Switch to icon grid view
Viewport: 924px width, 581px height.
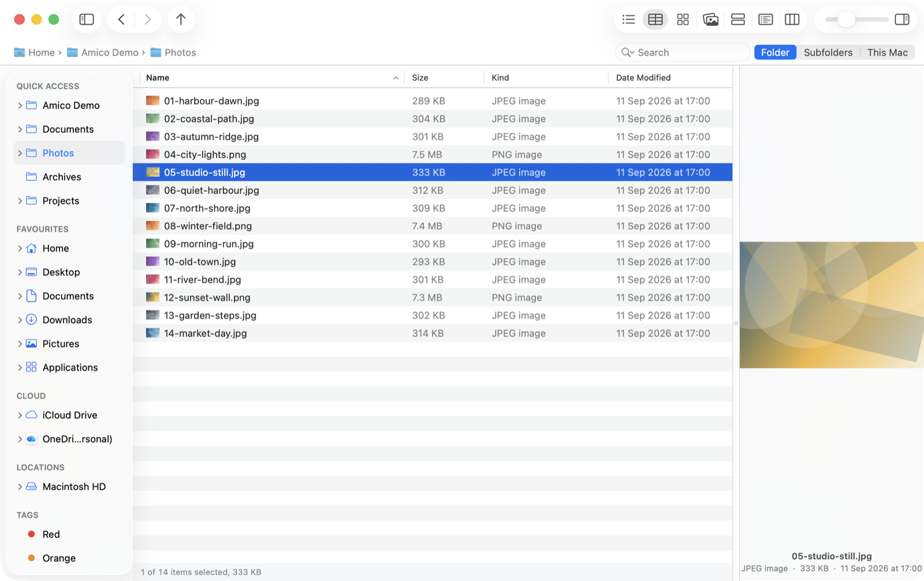point(683,20)
